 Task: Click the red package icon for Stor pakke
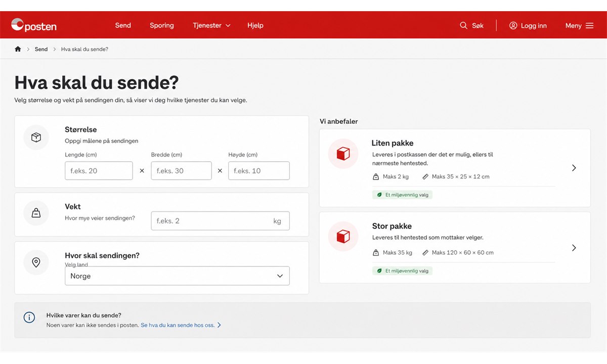[343, 237]
